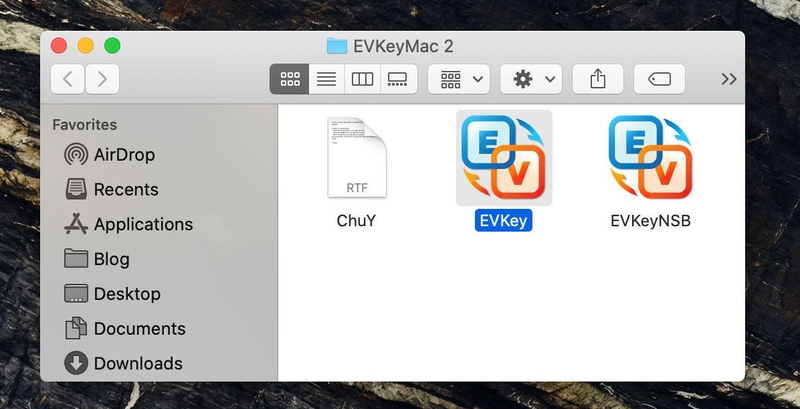Open the group-by arrangement dropdown
Viewport: 800px width, 409px height.
(459, 79)
